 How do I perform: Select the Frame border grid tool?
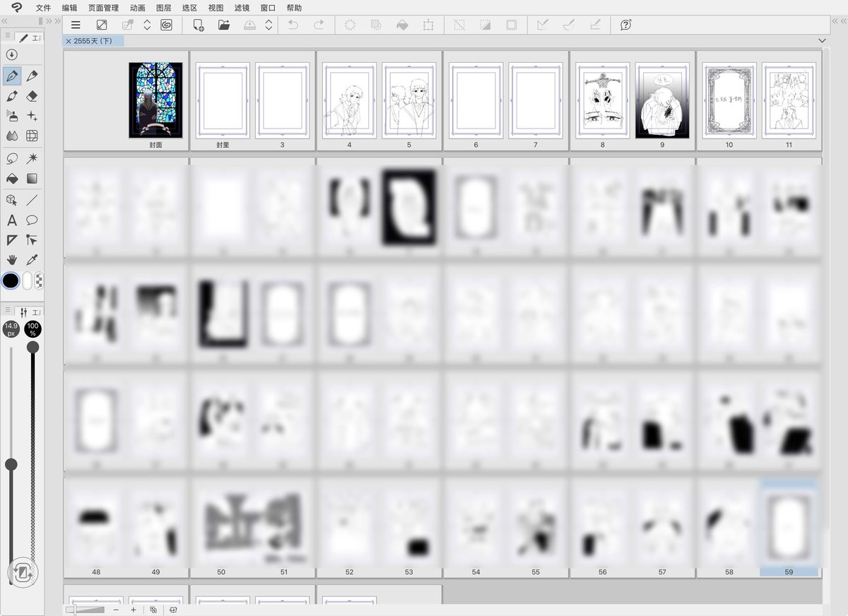tap(31, 136)
